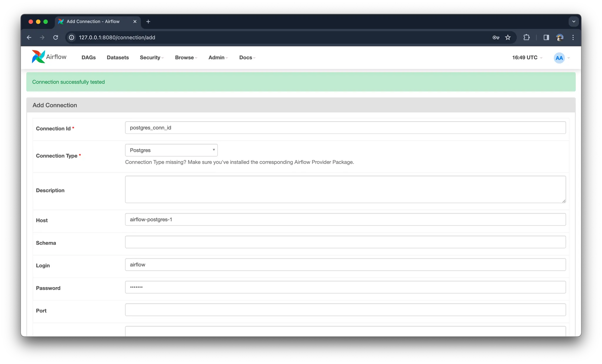Open the Browse menu
This screenshot has height=364, width=602.
point(186,58)
